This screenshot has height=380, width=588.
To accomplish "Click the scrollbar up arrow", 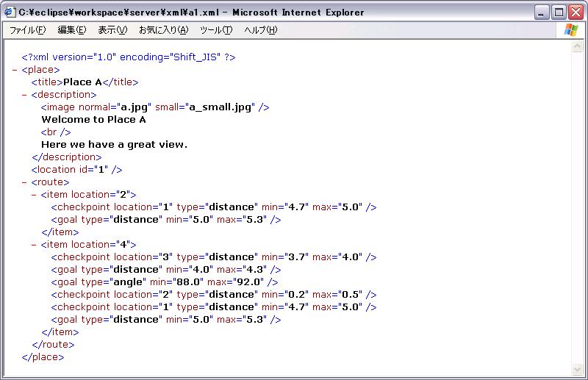I will 578,46.
